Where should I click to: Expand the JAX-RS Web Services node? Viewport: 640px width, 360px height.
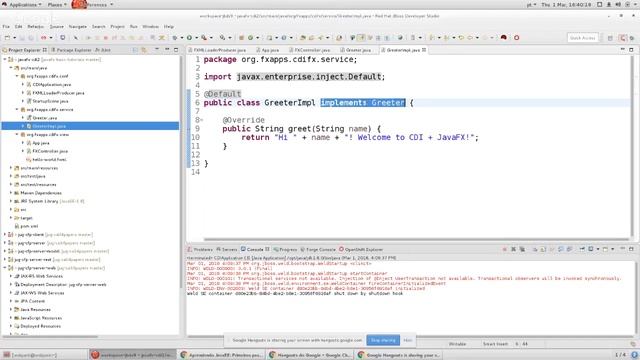coord(11,276)
